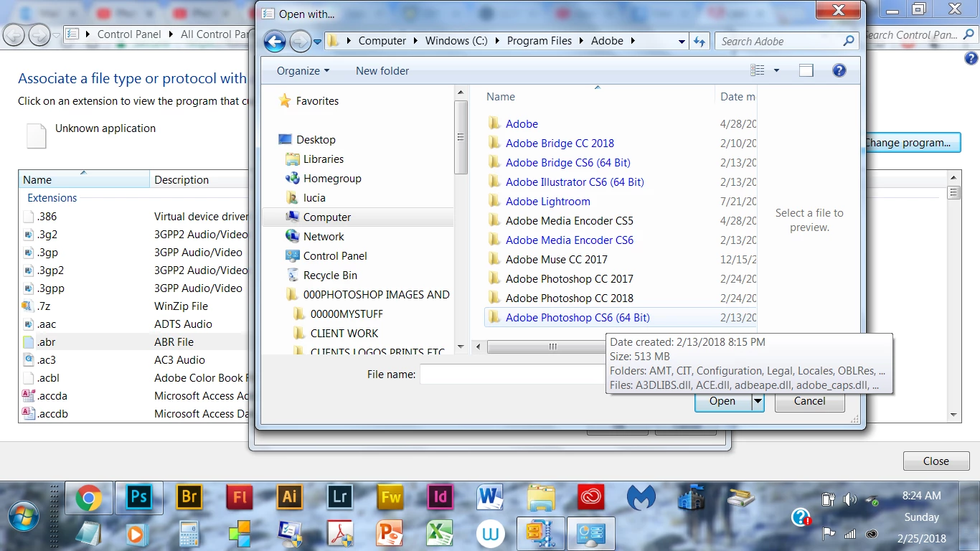Collapse the Extensions group header
This screenshot has height=551, width=980.
[x=52, y=198]
